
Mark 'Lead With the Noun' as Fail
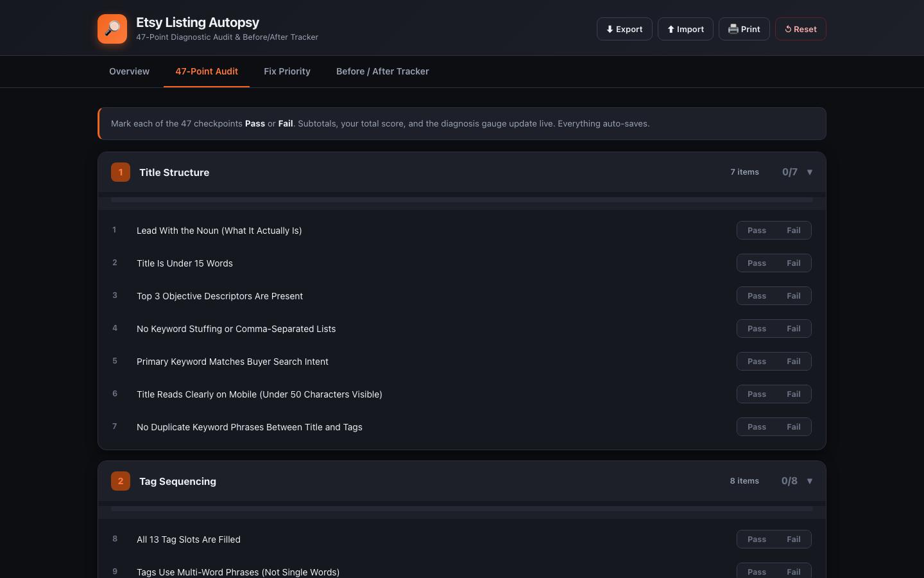(x=794, y=231)
